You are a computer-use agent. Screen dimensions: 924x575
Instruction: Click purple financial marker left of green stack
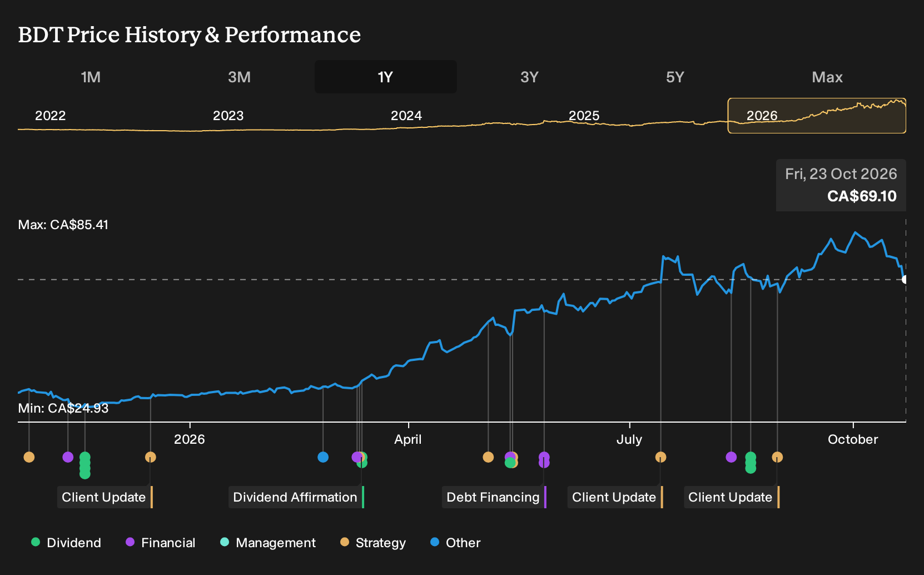68,457
